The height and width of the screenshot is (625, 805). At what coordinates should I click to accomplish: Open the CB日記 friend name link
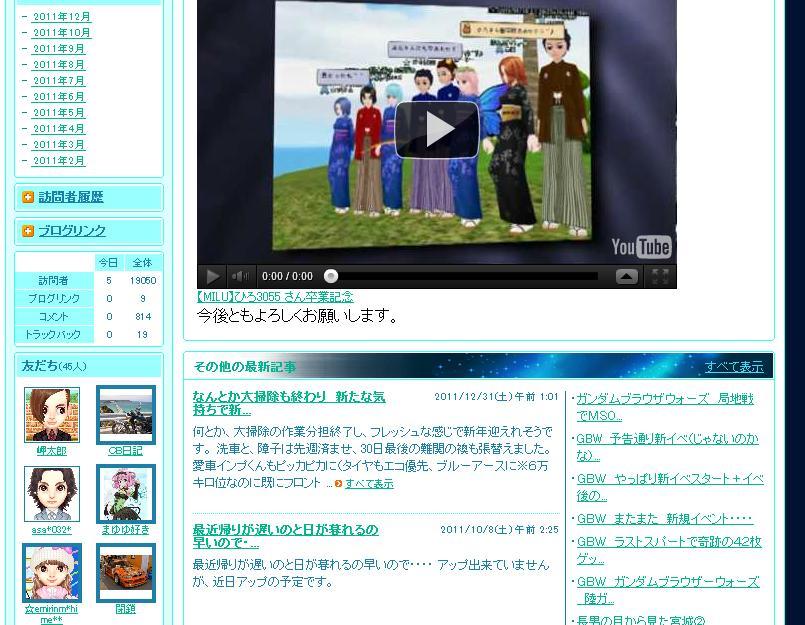click(126, 451)
